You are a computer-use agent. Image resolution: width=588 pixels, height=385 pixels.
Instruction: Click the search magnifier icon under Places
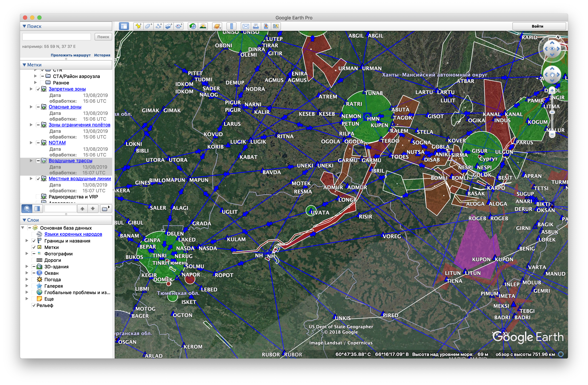tap(27, 209)
